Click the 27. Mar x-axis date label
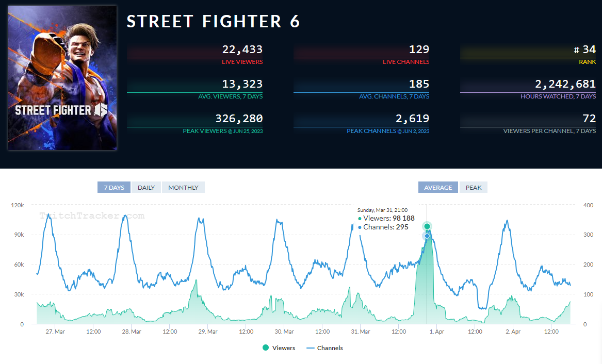 point(55,332)
